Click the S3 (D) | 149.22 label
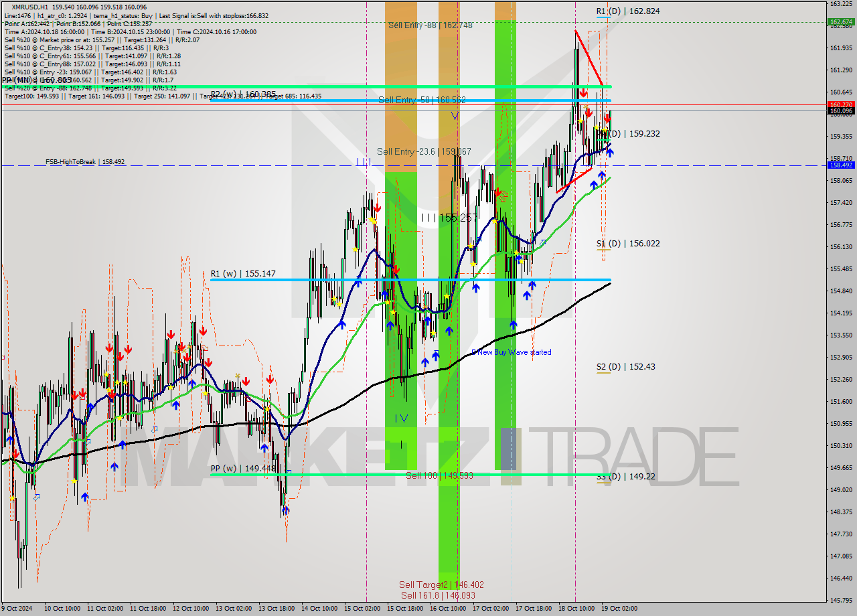857x616 pixels. tap(626, 477)
